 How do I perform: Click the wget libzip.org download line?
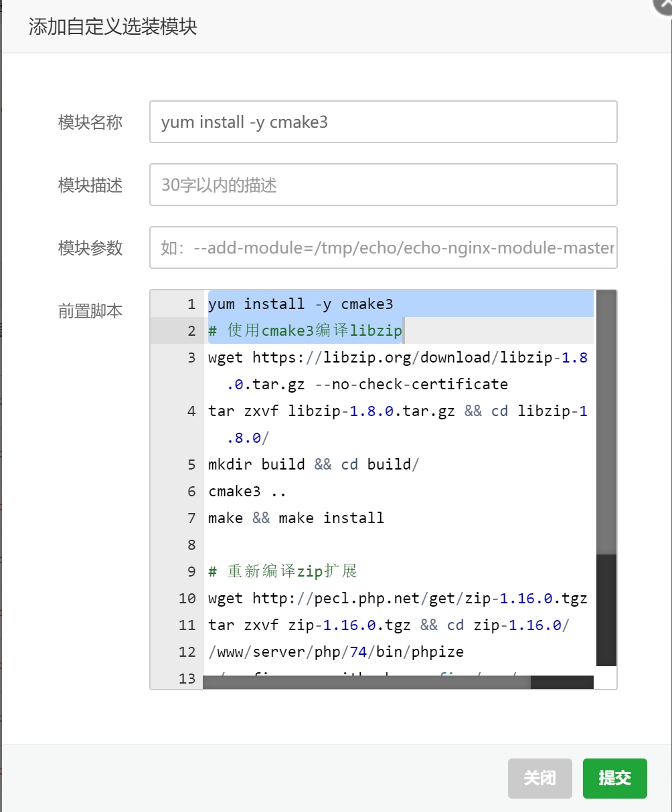(x=398, y=358)
